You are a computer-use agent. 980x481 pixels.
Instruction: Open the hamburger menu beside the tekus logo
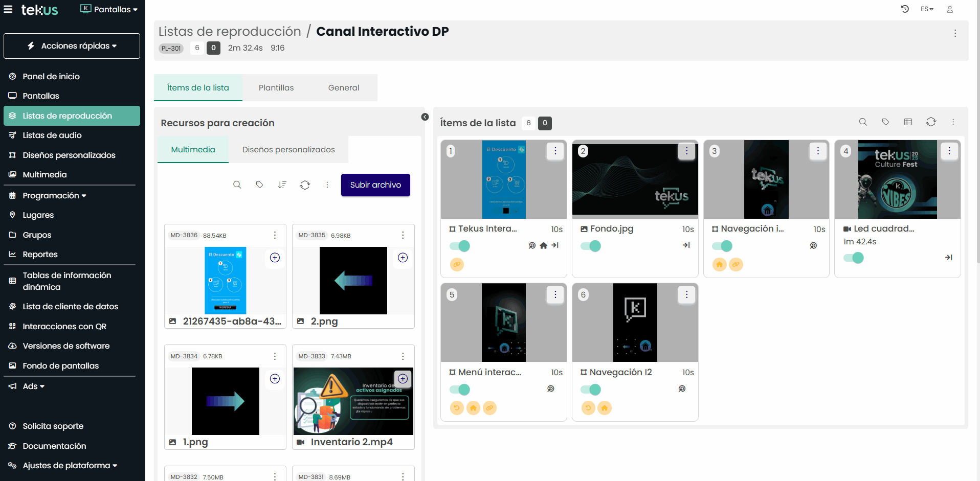point(8,9)
